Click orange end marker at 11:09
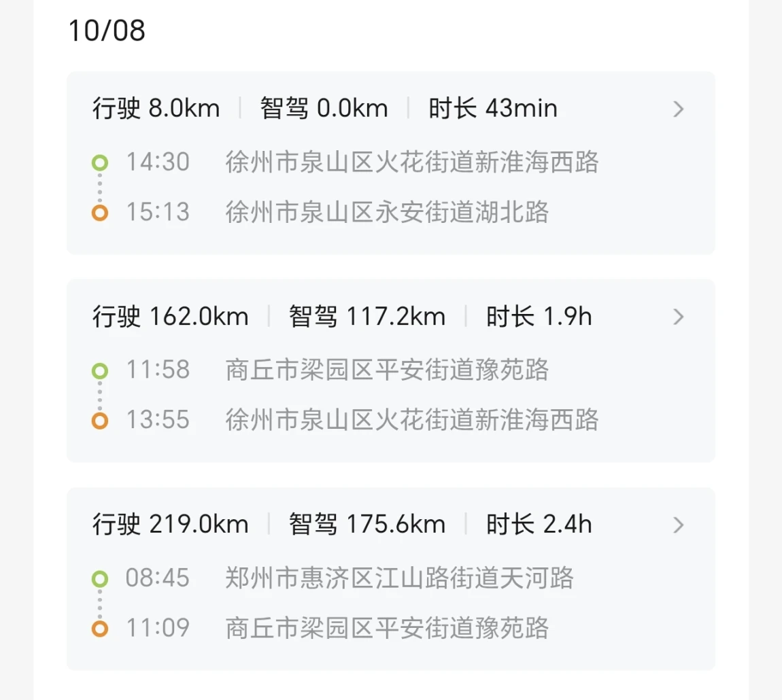 coord(100,629)
